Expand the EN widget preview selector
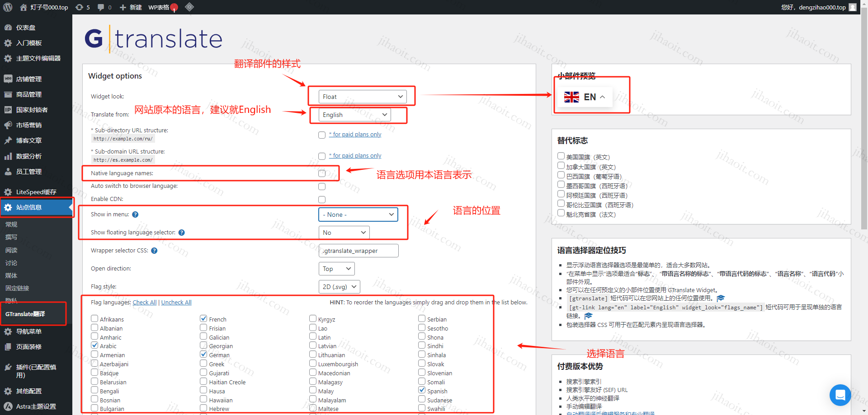This screenshot has height=415, width=868. point(585,97)
